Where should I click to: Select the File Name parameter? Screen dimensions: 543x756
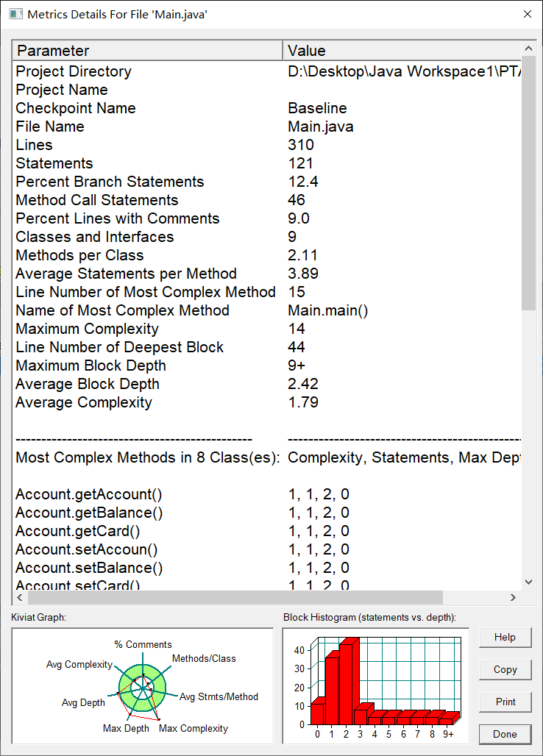coord(50,126)
